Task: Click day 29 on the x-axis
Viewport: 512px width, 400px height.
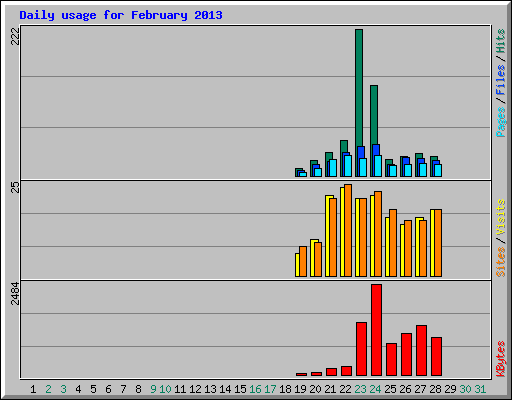Action: (450, 389)
